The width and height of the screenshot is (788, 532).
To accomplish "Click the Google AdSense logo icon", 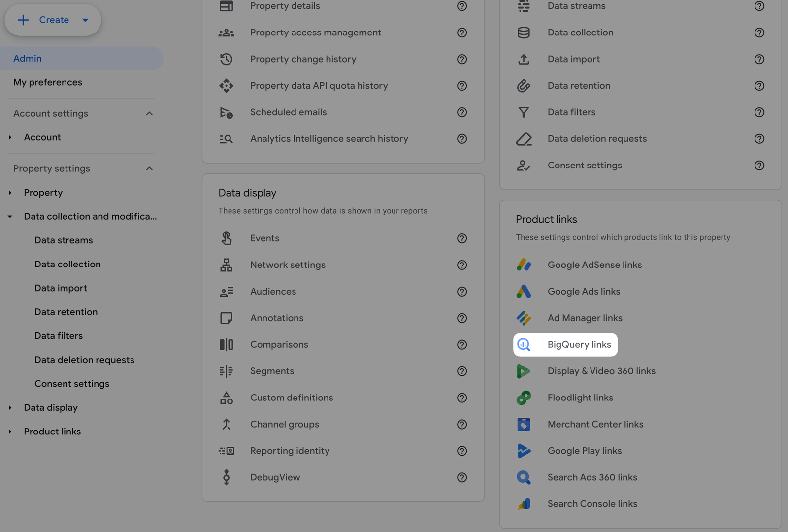I will (x=524, y=265).
